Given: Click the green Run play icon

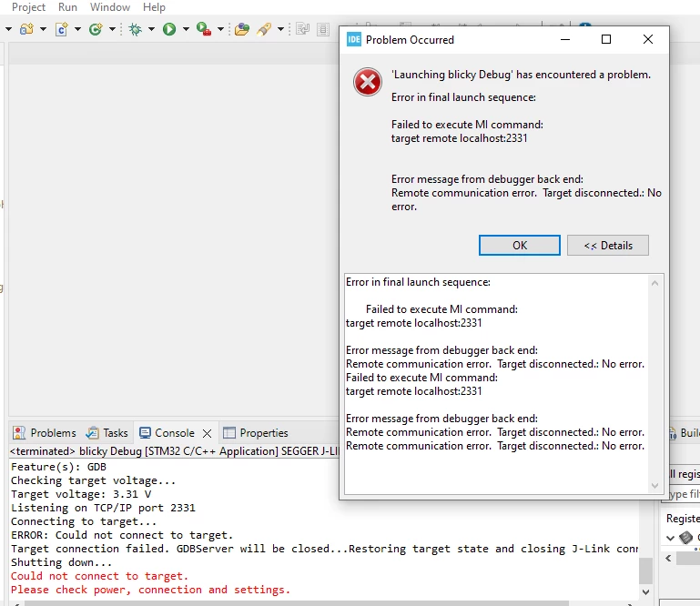Looking at the screenshot, I should tap(169, 29).
